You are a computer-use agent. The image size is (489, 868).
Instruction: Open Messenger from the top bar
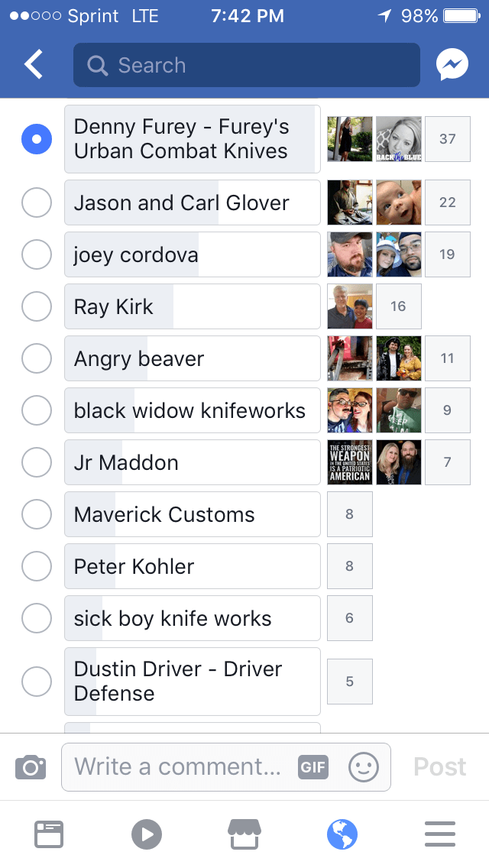click(x=452, y=66)
